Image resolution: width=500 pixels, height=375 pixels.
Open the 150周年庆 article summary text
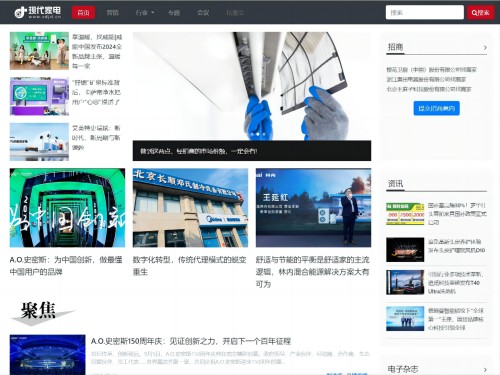[x=230, y=357]
